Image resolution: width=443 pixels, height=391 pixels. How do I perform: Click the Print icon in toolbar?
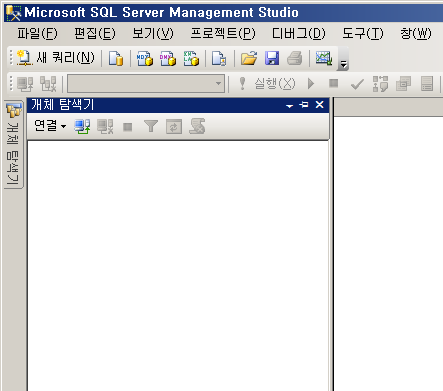coord(295,58)
